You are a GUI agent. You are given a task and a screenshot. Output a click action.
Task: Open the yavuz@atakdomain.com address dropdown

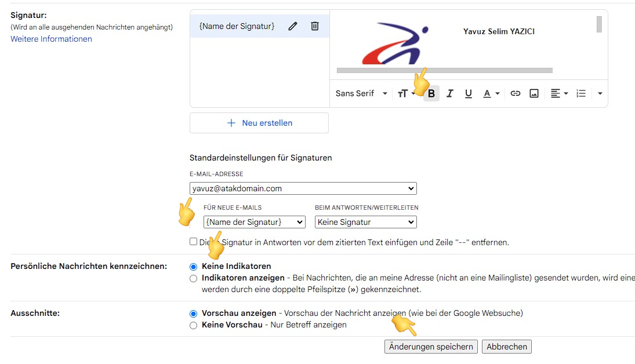303,188
